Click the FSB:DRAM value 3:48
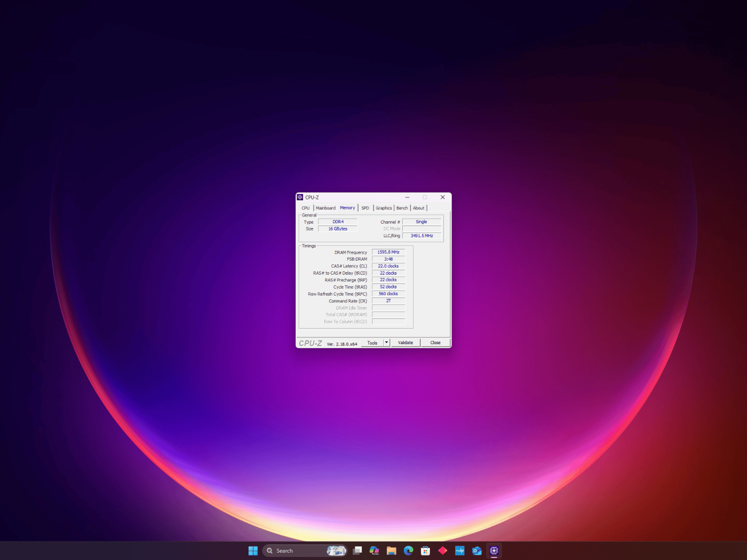The width and height of the screenshot is (747, 560). (388, 259)
